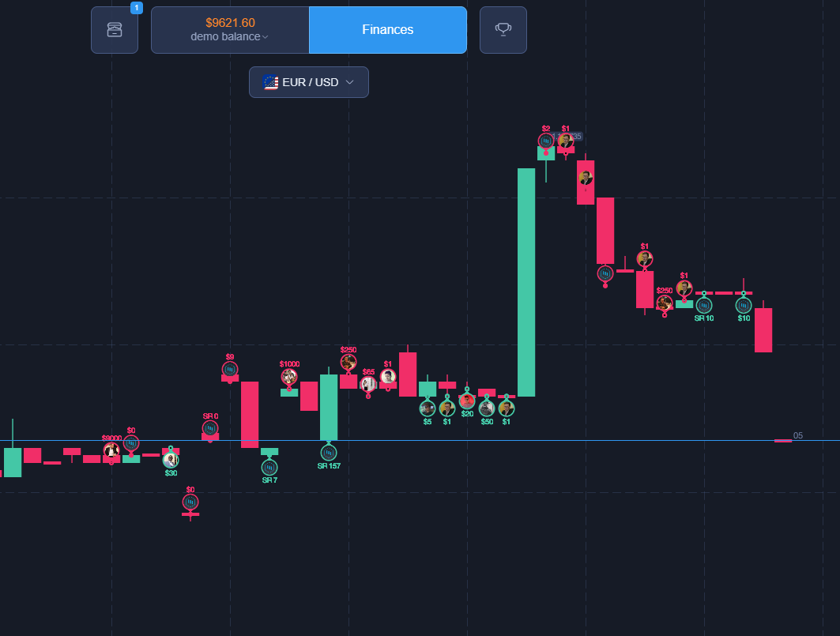Open the Finances tab
The height and width of the screenshot is (636, 840).
tap(387, 30)
